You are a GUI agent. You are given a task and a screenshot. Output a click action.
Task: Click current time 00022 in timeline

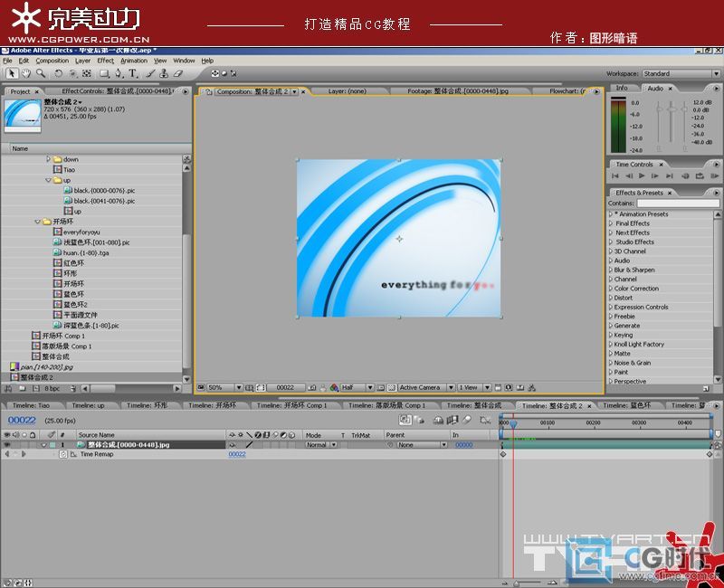click(22, 421)
